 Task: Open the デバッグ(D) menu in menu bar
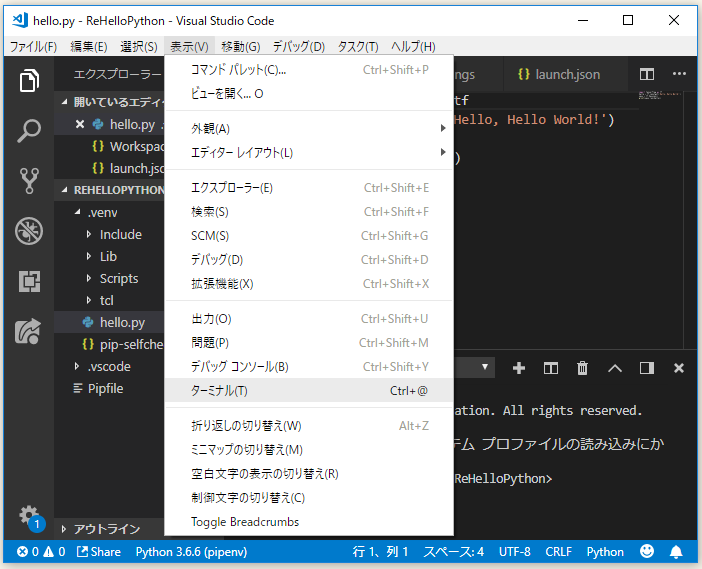click(x=299, y=47)
